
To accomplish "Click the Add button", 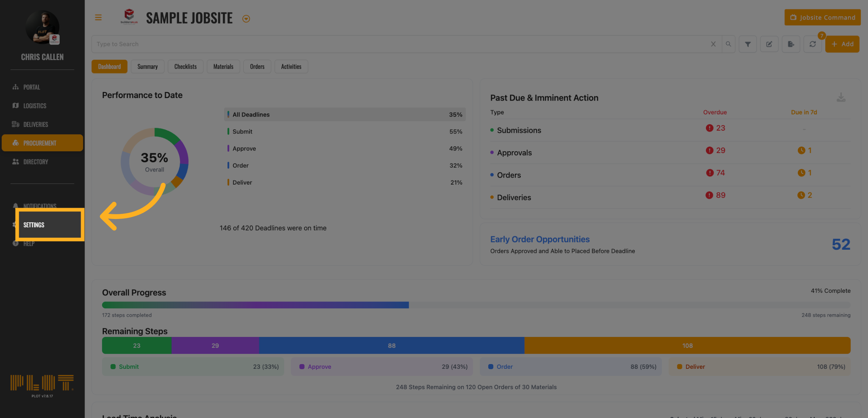I will click(842, 44).
